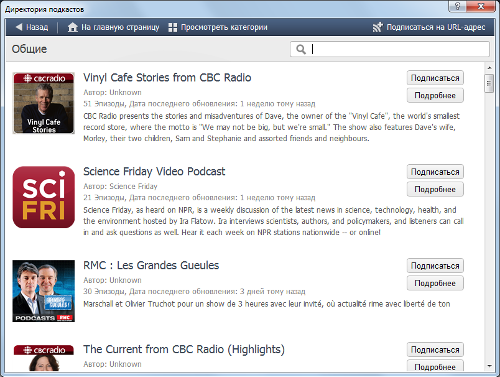Click the scrollbar down arrow

coord(489,366)
